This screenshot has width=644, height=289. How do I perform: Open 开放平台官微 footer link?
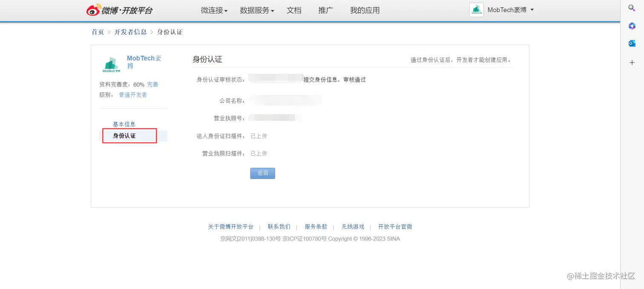(x=395, y=227)
